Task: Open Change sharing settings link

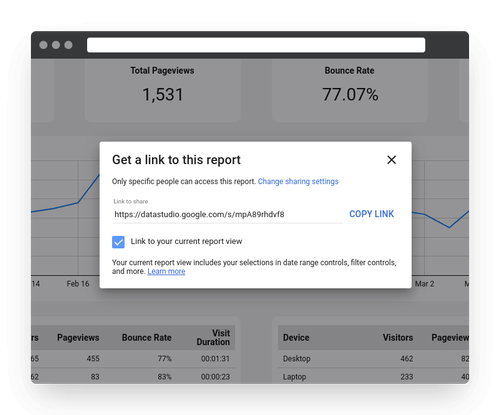Action: (298, 181)
